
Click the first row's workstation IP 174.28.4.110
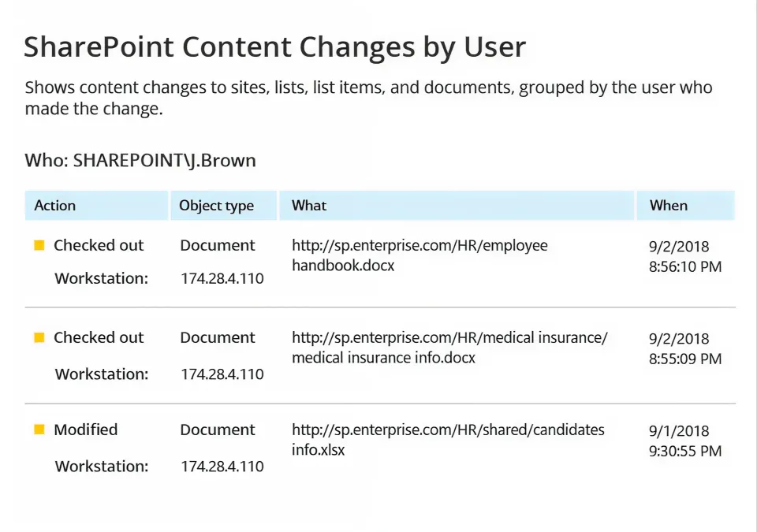pos(222,278)
